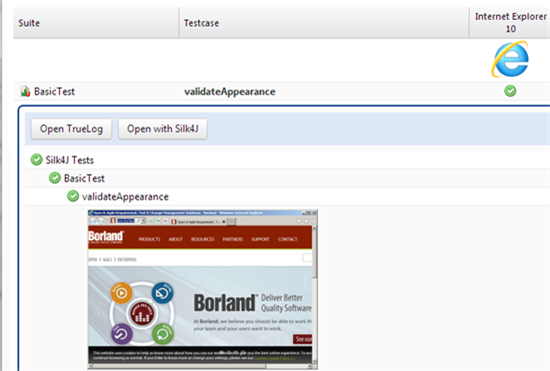The width and height of the screenshot is (550, 371).
Task: Click the circular Borland wheel graphic in screenshot
Action: (142, 313)
